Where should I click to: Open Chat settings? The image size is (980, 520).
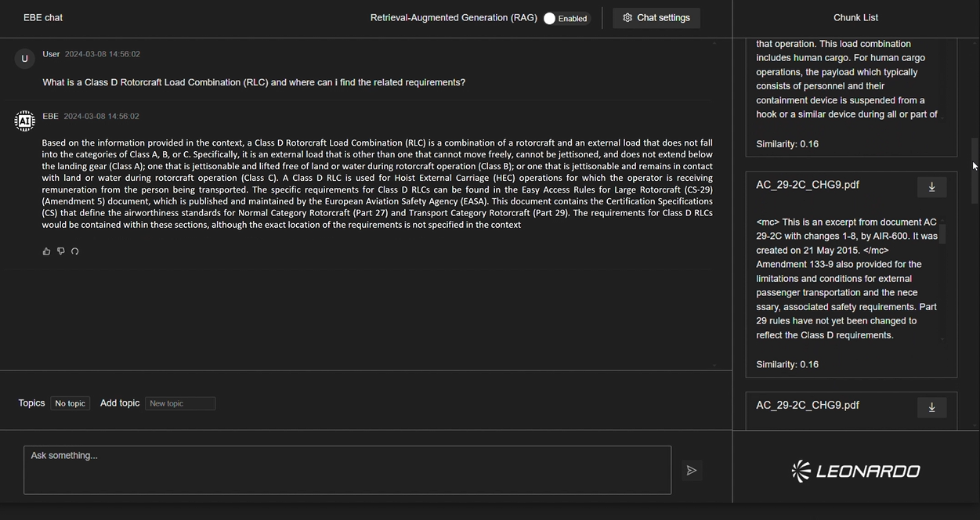(x=656, y=18)
